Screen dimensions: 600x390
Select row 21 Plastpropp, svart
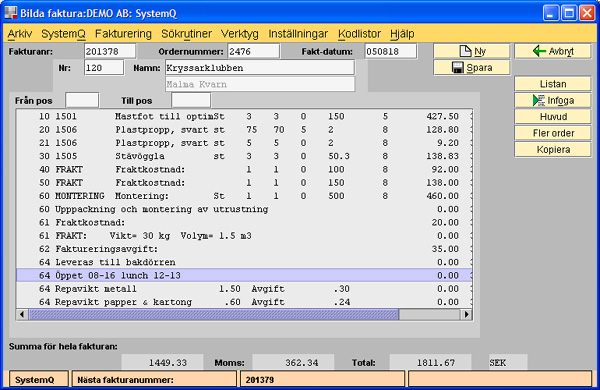click(x=244, y=143)
